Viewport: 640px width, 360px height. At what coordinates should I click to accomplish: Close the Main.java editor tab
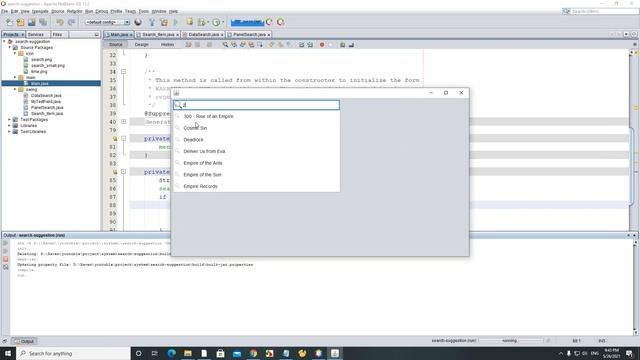pos(131,35)
